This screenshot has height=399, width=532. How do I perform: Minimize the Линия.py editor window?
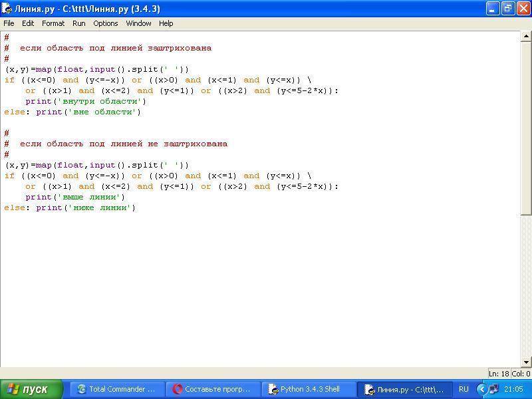(493, 9)
